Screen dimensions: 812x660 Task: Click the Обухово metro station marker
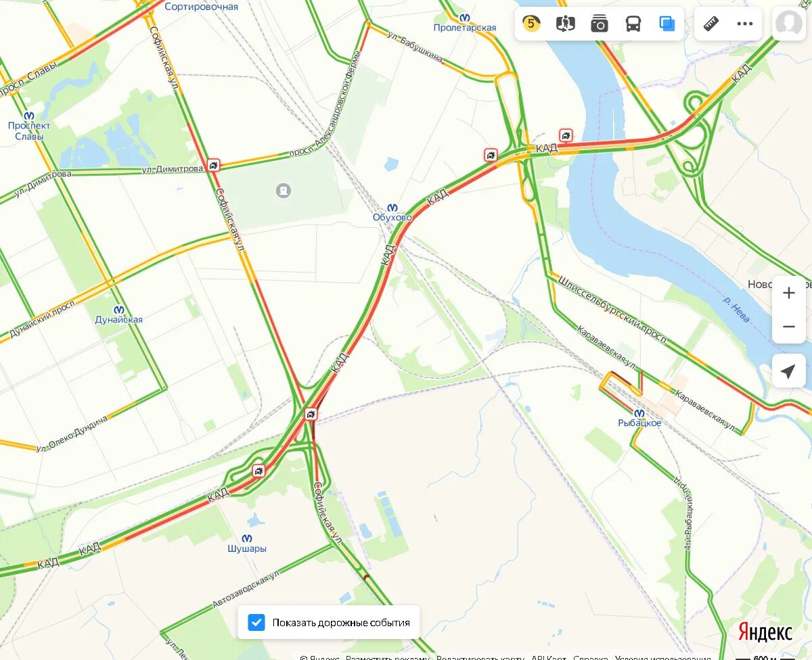tap(392, 208)
